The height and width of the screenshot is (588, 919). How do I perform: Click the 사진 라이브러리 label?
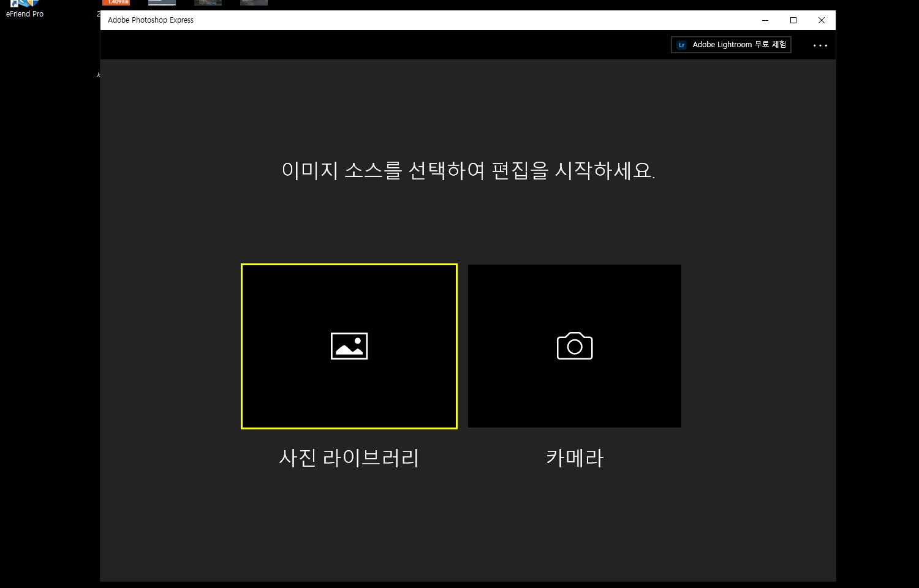[349, 458]
